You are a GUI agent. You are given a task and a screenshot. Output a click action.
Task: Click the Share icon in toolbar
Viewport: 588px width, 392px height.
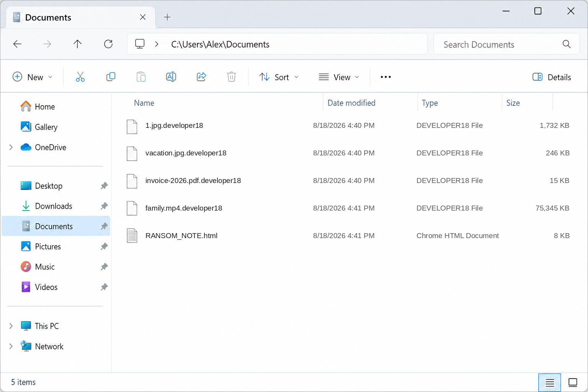201,77
